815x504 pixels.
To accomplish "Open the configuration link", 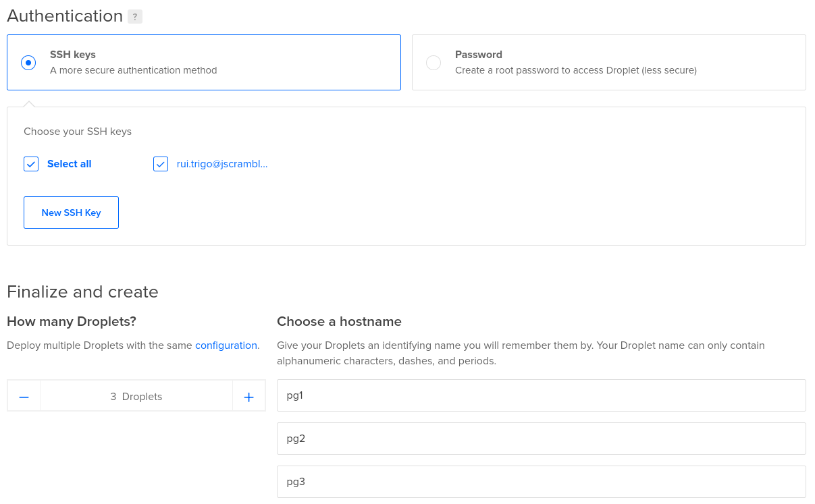I will (x=226, y=345).
